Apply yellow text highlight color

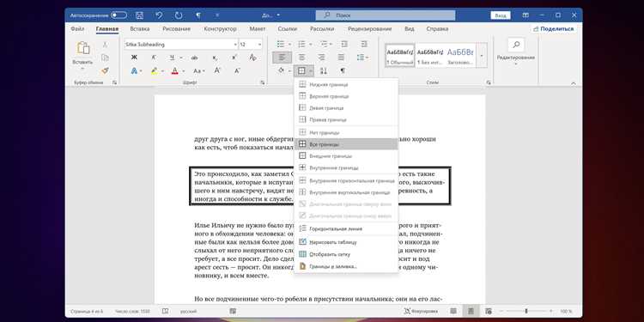[155, 70]
